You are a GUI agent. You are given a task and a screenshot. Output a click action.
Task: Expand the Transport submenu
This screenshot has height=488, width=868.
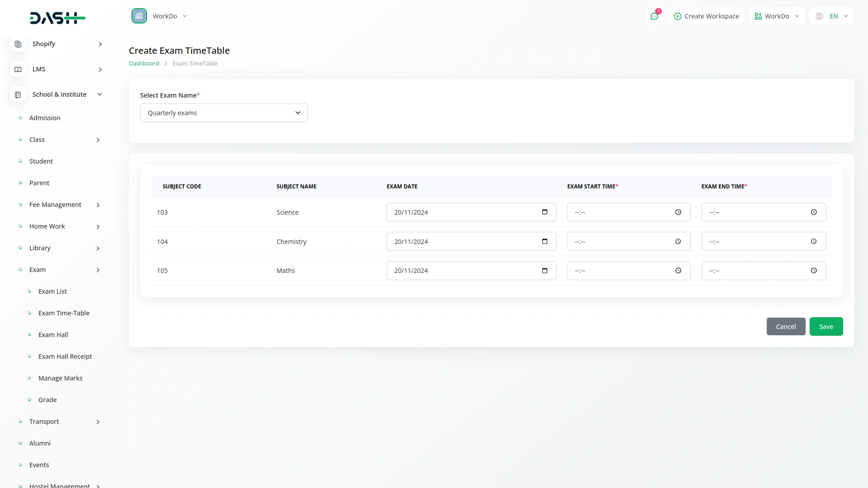click(98, 422)
